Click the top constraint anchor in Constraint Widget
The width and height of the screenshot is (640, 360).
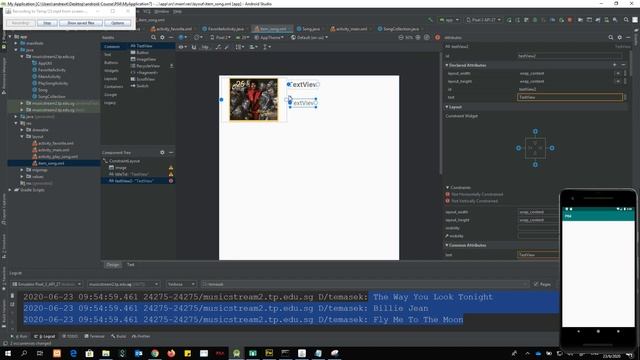tap(535, 131)
